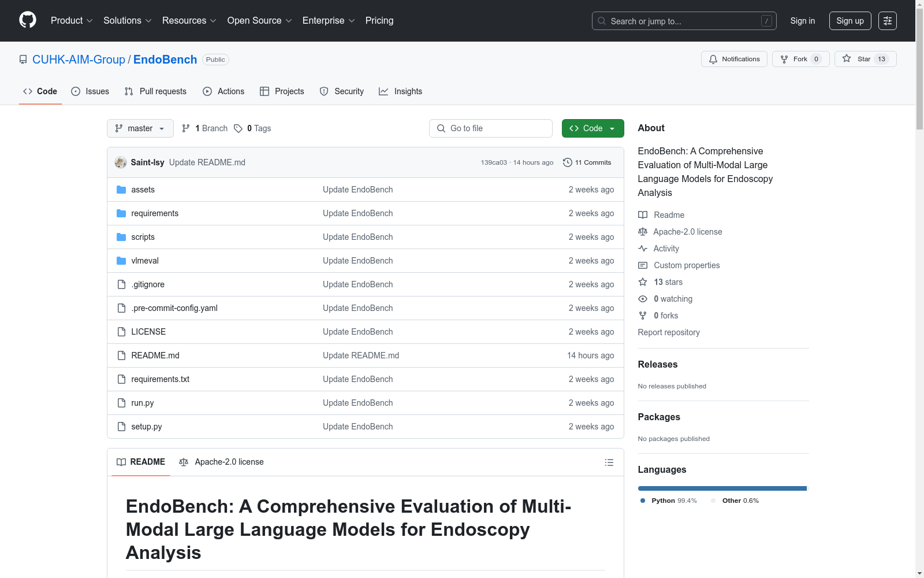Click the Python language bar segment
The height and width of the screenshot is (578, 924).
pyautogui.click(x=722, y=488)
